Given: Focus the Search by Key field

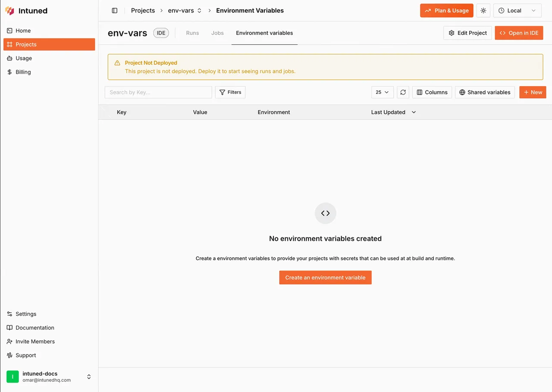Looking at the screenshot, I should click(x=158, y=92).
